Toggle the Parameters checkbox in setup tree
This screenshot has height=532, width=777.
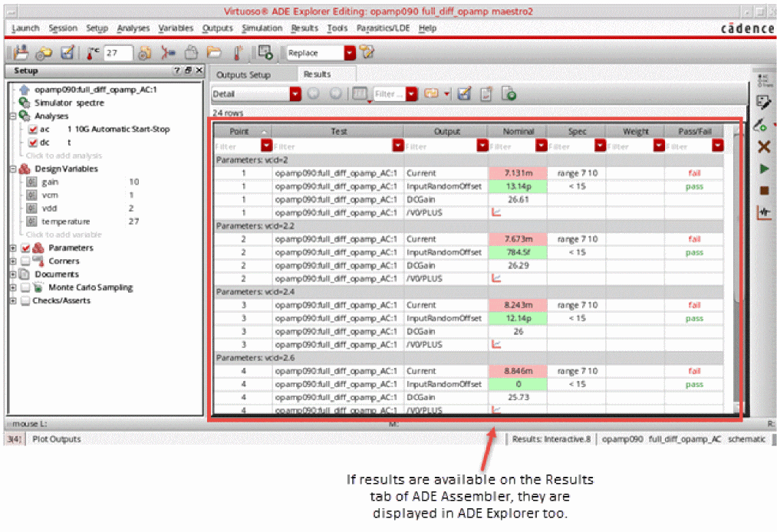26,248
